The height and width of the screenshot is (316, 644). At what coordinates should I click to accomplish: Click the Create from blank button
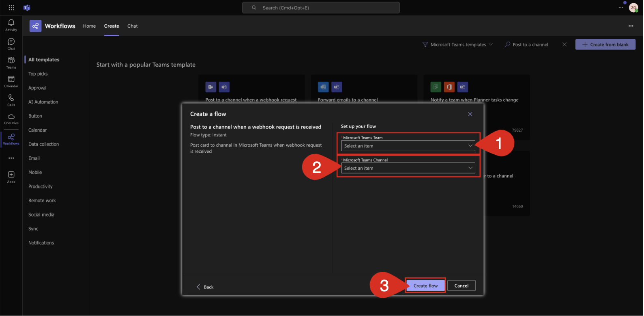tap(605, 45)
